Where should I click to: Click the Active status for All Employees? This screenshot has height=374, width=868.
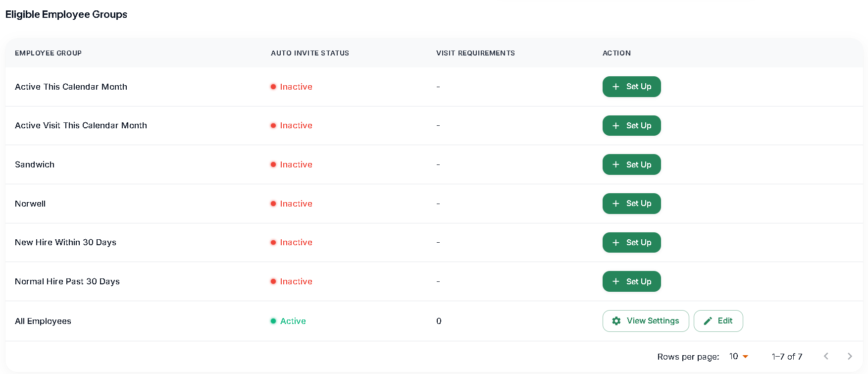tap(288, 321)
